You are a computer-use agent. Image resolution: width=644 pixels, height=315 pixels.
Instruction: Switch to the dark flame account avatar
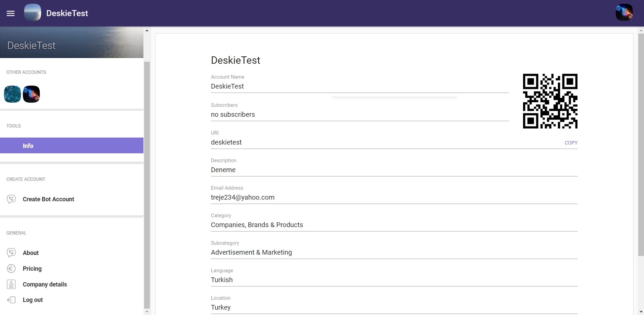pos(31,94)
